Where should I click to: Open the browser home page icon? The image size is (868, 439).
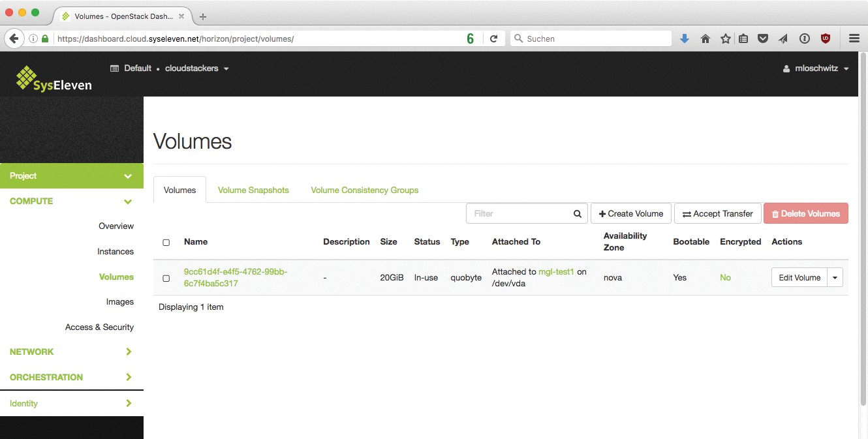pos(705,39)
